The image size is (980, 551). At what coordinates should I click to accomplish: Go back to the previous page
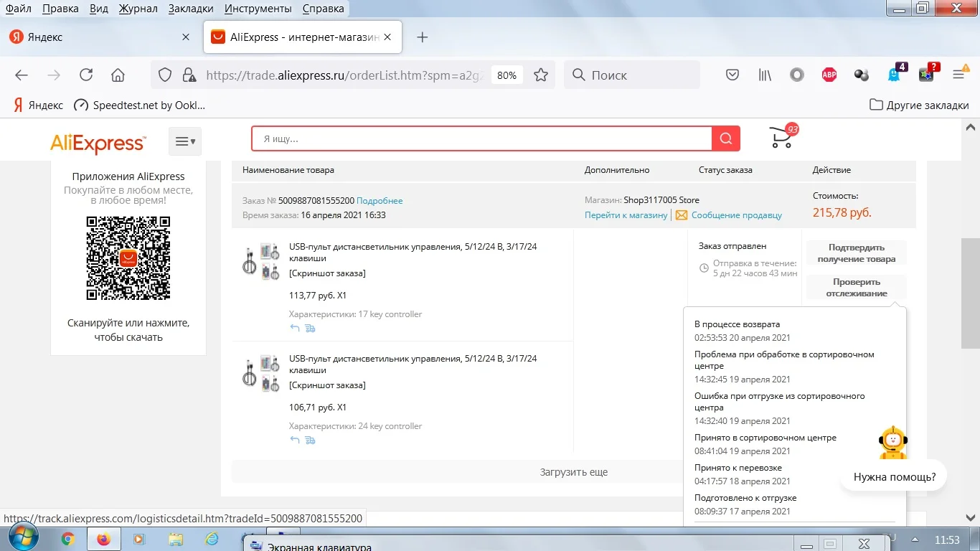[22, 75]
